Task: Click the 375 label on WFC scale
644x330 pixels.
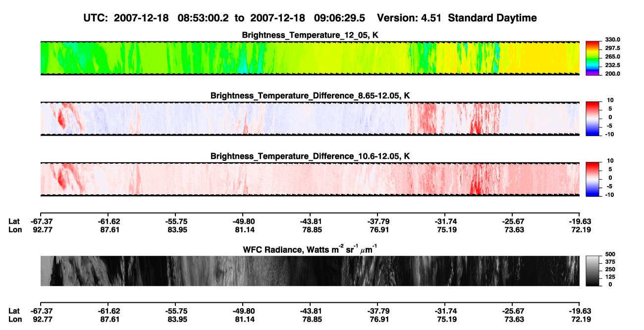Action: 609,262
